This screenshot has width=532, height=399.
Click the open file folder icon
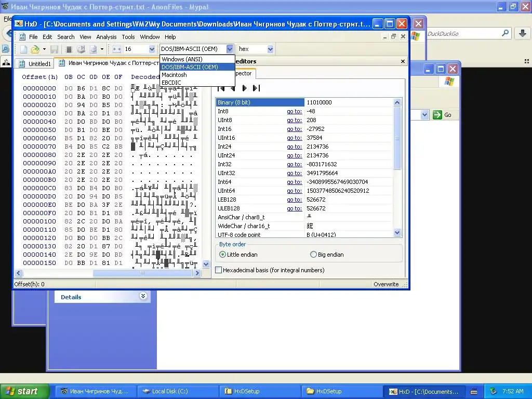click(35, 49)
